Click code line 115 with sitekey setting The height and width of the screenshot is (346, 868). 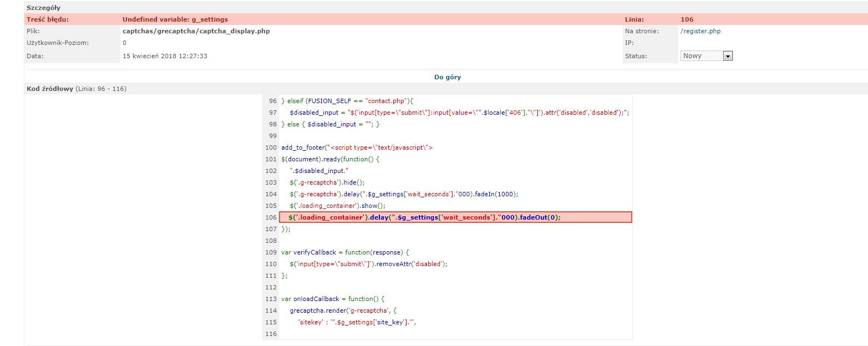(x=357, y=322)
